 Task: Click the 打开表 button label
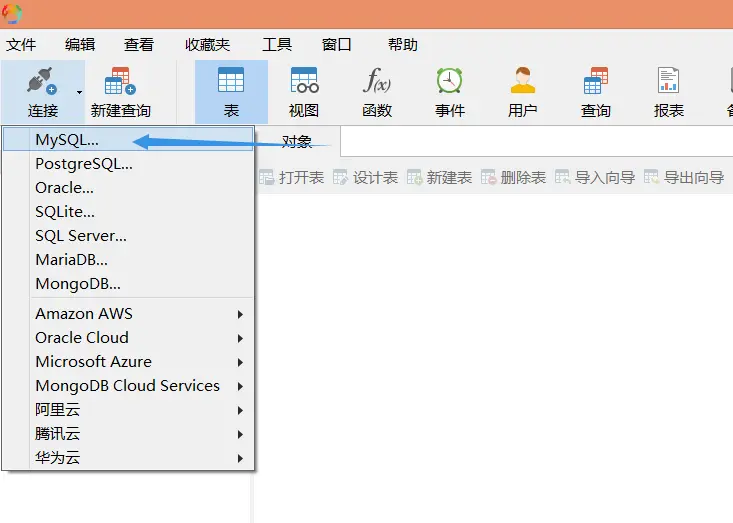click(x=302, y=178)
